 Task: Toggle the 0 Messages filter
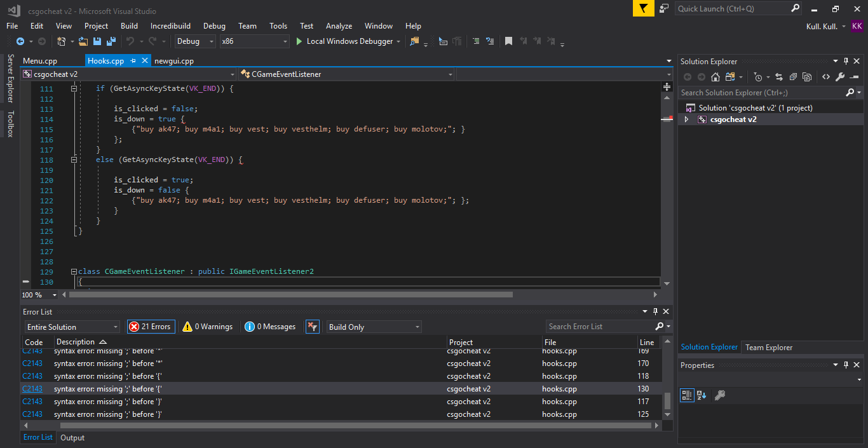point(271,327)
